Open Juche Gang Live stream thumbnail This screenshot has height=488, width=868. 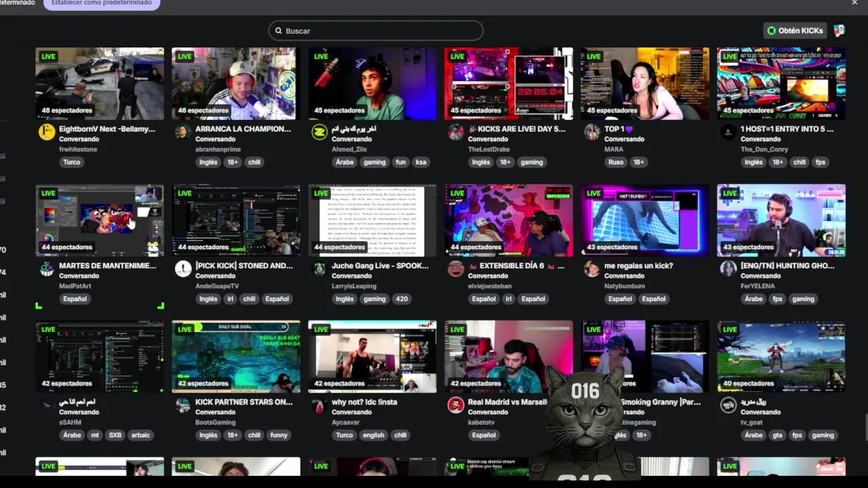372,220
